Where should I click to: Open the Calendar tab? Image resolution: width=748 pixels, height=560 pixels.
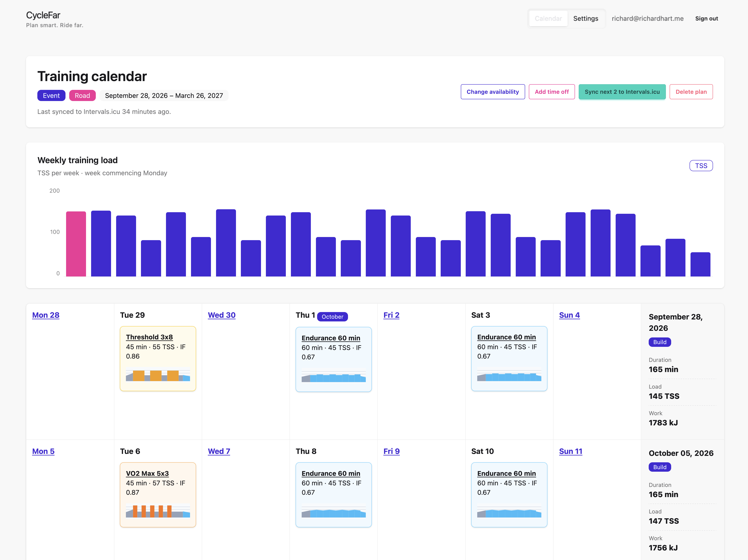(548, 19)
